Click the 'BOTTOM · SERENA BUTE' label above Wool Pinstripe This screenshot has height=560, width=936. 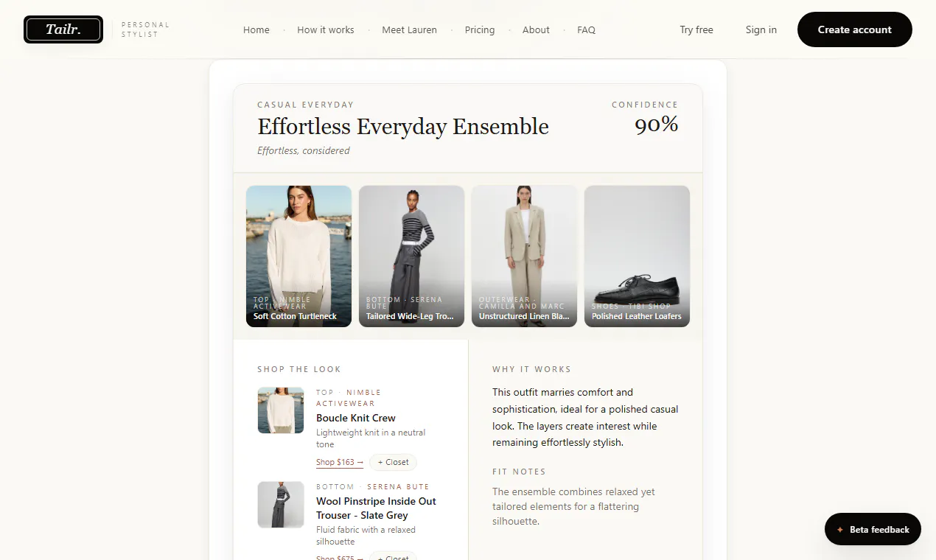pos(372,487)
